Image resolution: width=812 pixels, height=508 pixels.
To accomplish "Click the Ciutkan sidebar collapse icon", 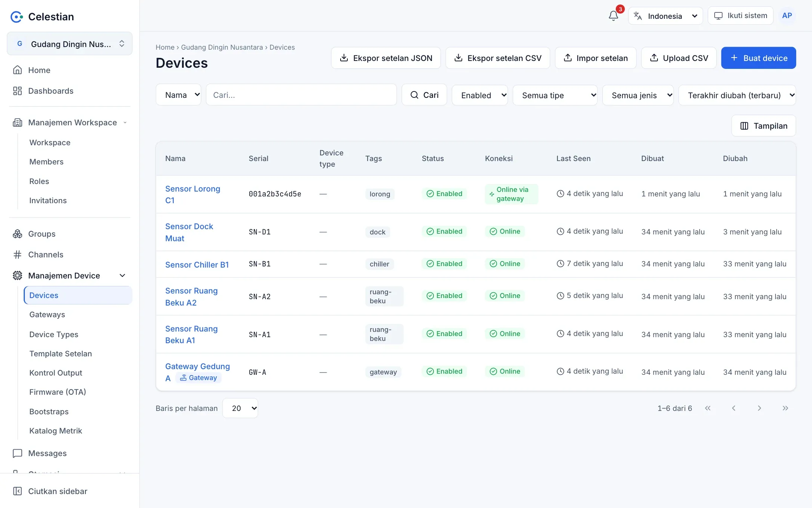I will (17, 491).
